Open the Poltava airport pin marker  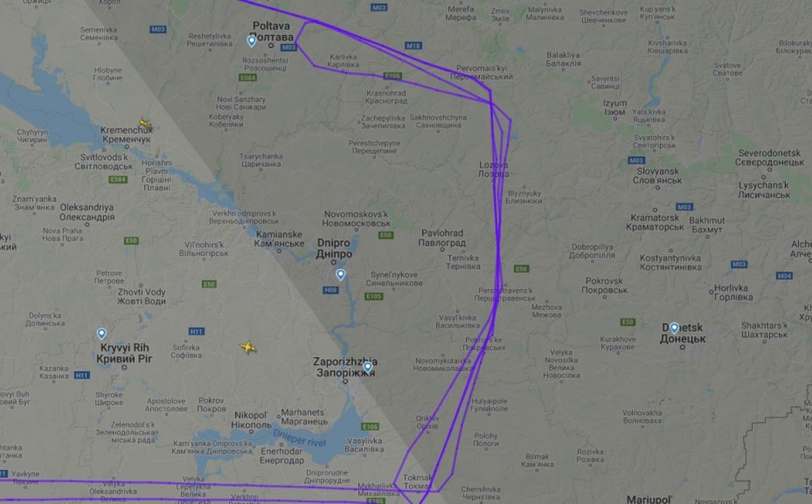(252, 41)
